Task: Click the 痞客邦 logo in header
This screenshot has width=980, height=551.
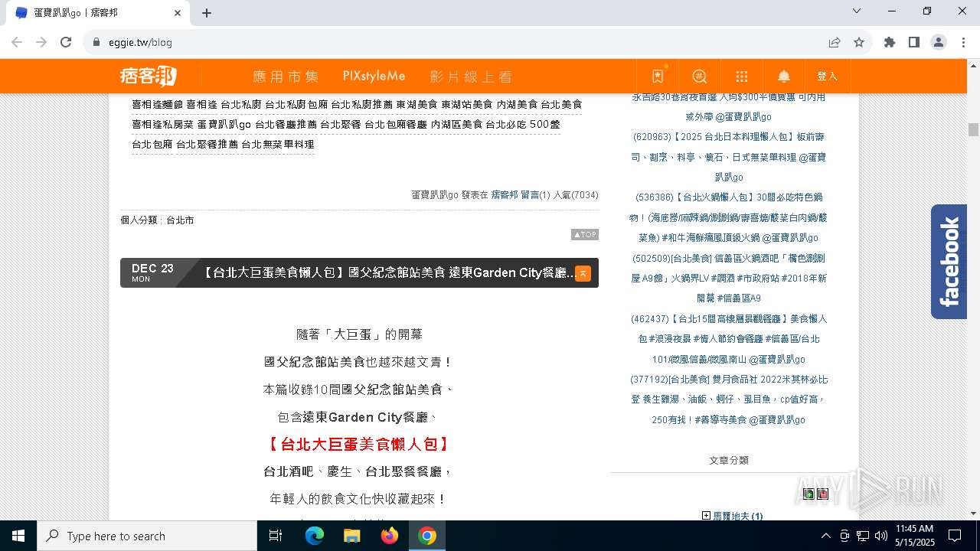Action: pos(149,76)
